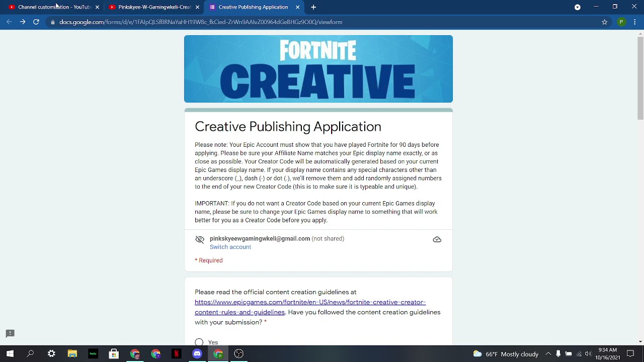644x362 pixels.
Task: Close the Channel customization tab
Action: 97,7
